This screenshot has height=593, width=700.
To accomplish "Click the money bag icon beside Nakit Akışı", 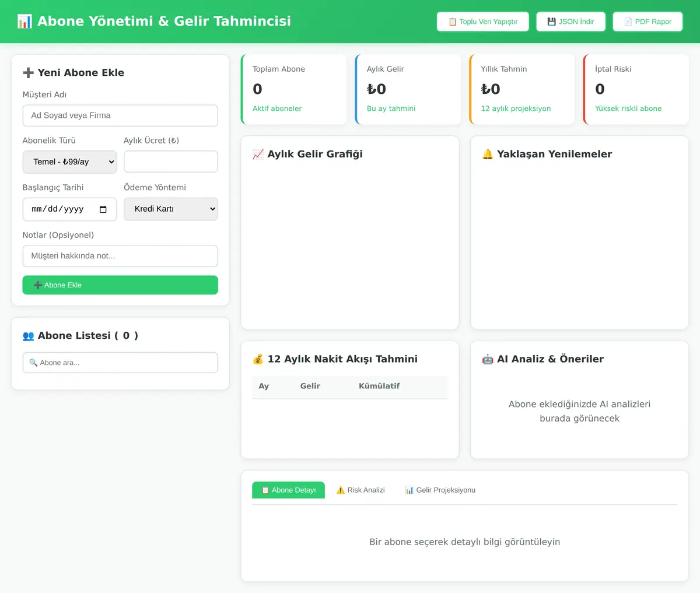I will point(258,359).
